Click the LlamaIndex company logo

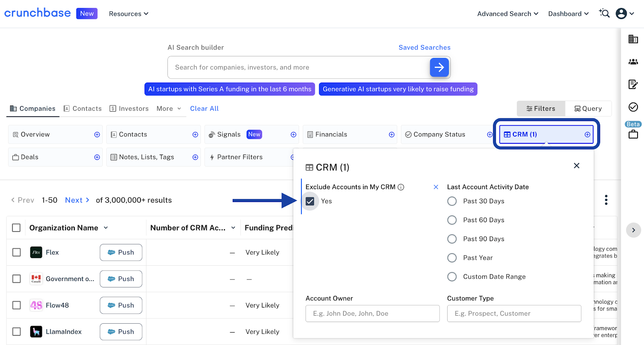tap(36, 332)
